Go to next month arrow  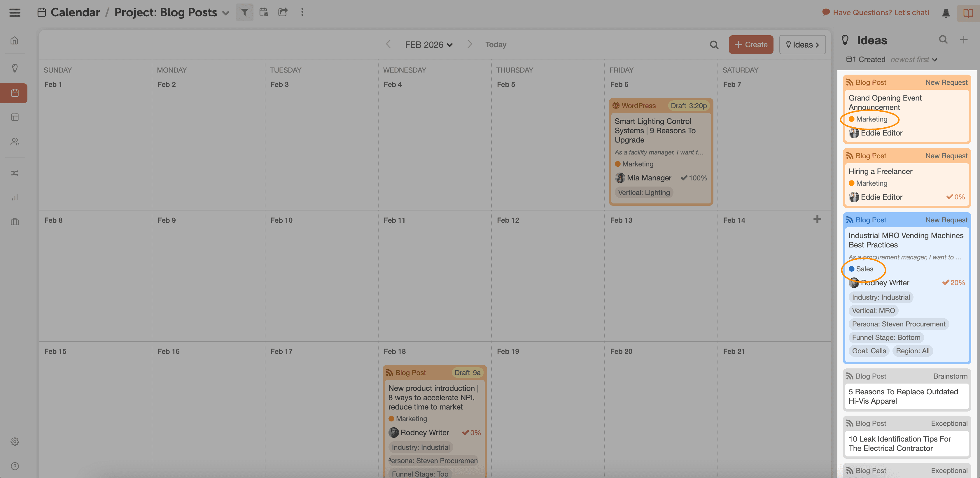470,45
